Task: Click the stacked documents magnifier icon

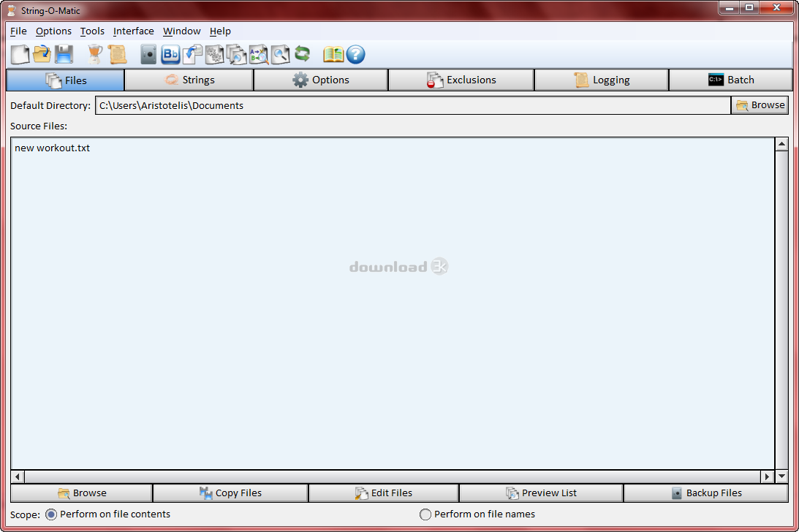Action: (x=236, y=54)
